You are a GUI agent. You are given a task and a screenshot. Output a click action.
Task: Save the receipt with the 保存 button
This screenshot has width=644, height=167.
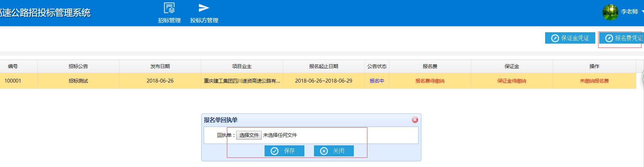coord(284,151)
